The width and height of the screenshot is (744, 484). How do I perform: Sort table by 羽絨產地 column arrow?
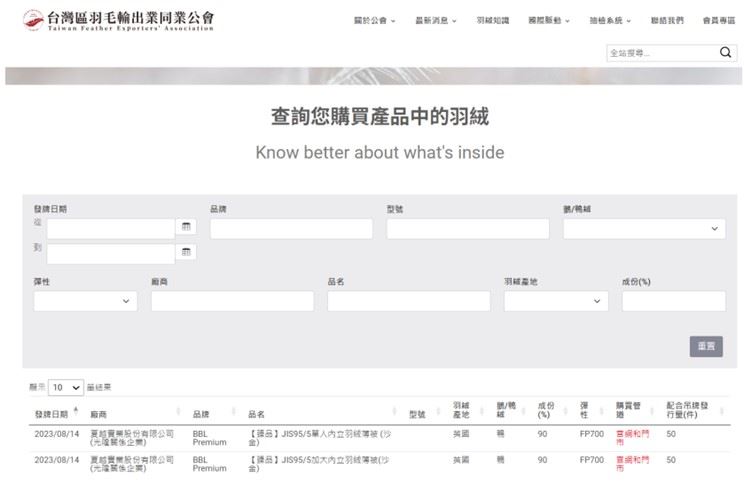tap(482, 411)
